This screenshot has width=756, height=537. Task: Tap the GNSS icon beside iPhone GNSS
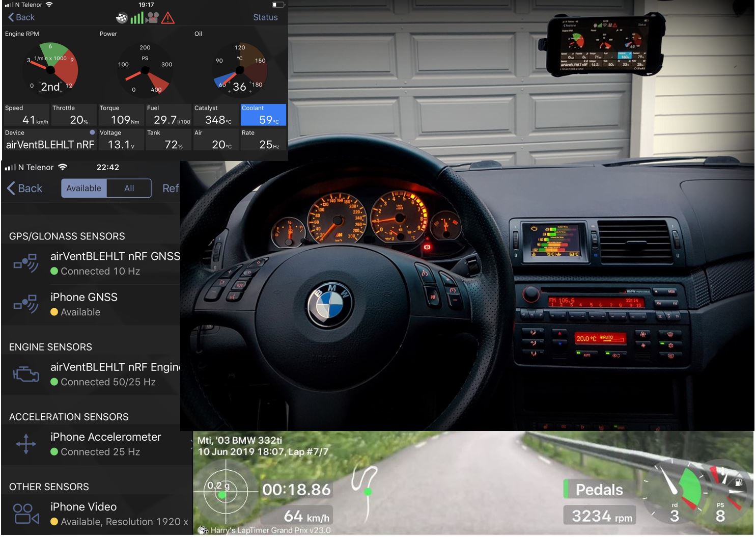pyautogui.click(x=26, y=304)
